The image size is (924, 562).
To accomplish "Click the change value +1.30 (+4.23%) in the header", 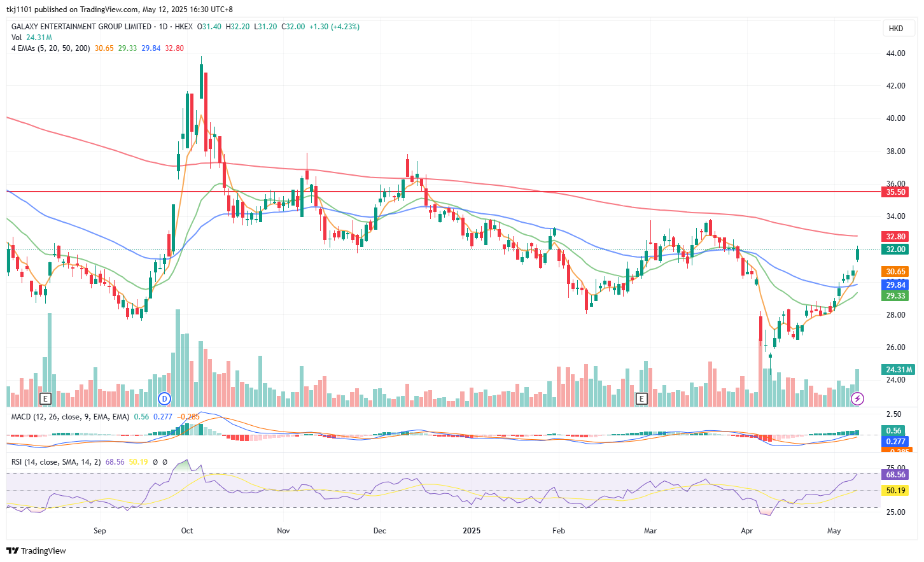I will 334,27.
